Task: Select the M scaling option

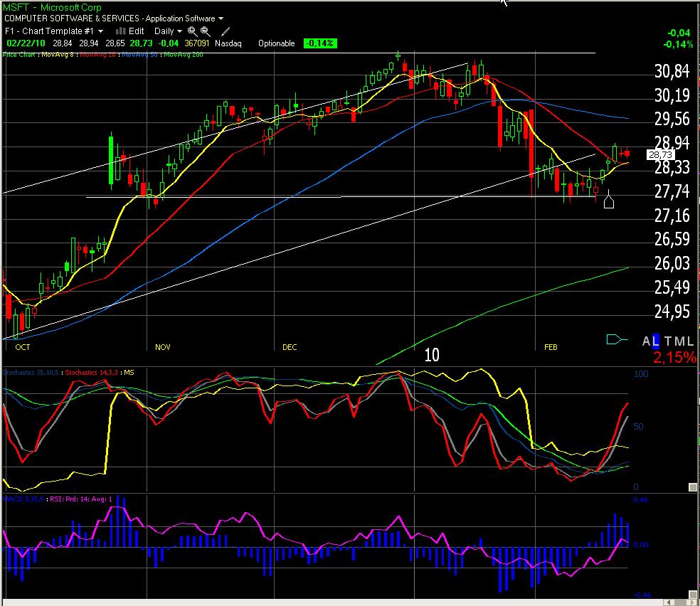Action: point(679,341)
